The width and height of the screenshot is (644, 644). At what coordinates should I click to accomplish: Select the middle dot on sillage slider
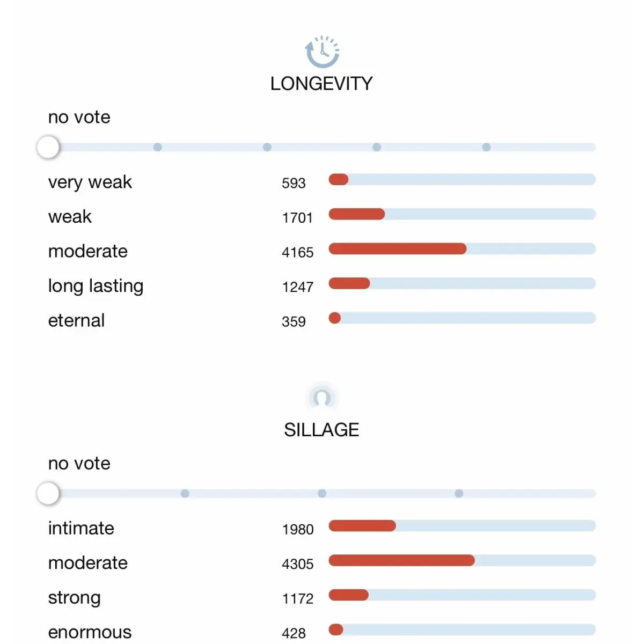click(322, 493)
